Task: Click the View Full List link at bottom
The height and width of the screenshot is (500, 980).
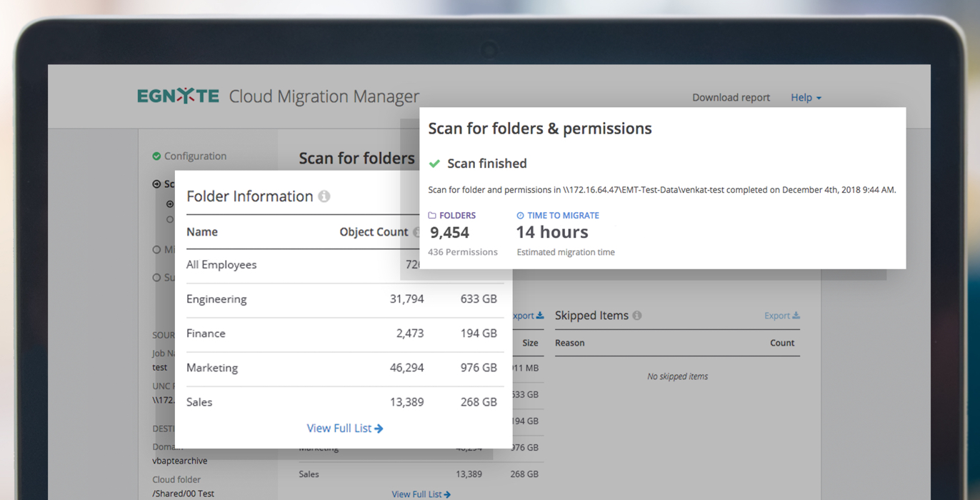Action: tap(421, 494)
